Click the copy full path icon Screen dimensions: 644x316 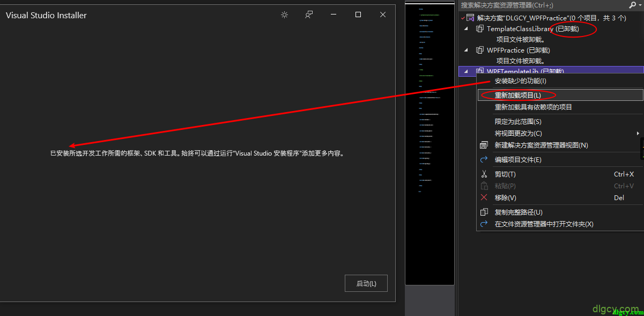(484, 212)
